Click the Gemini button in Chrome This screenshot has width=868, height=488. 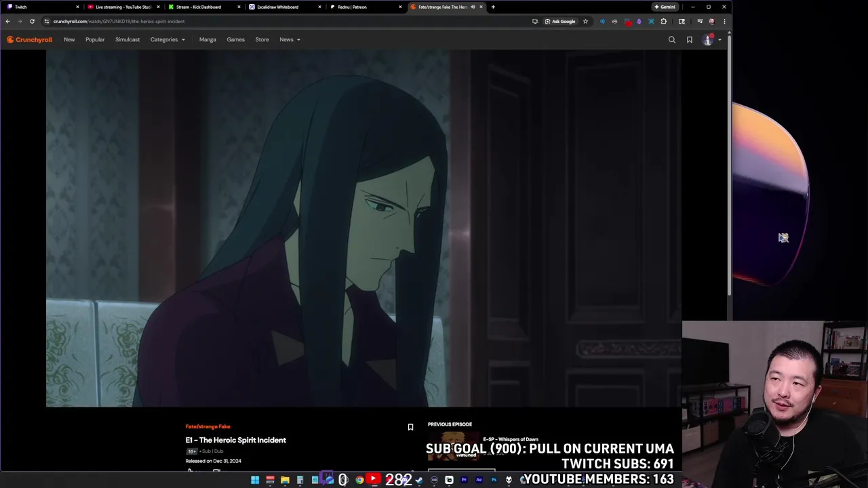click(x=665, y=7)
